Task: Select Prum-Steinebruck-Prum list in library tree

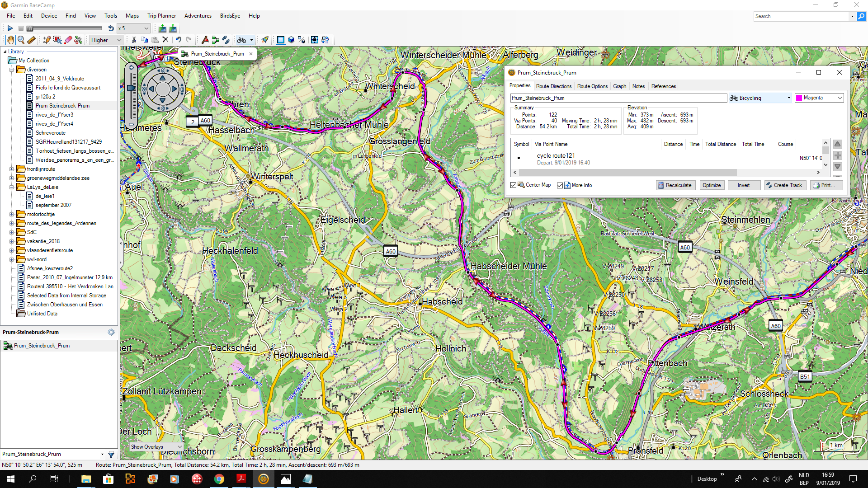Action: pos(62,106)
